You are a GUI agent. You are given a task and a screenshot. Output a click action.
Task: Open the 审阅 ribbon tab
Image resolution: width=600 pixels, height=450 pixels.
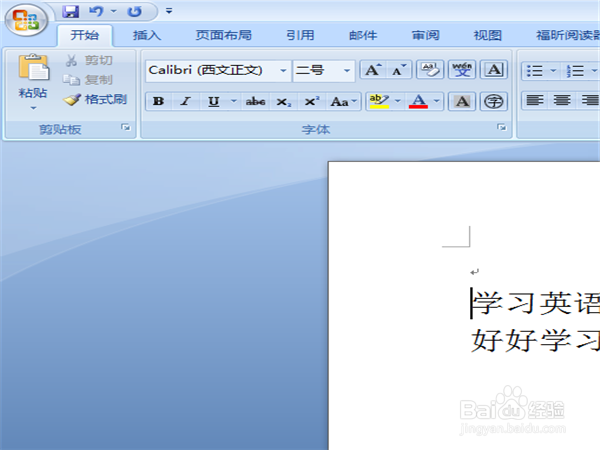pyautogui.click(x=426, y=35)
